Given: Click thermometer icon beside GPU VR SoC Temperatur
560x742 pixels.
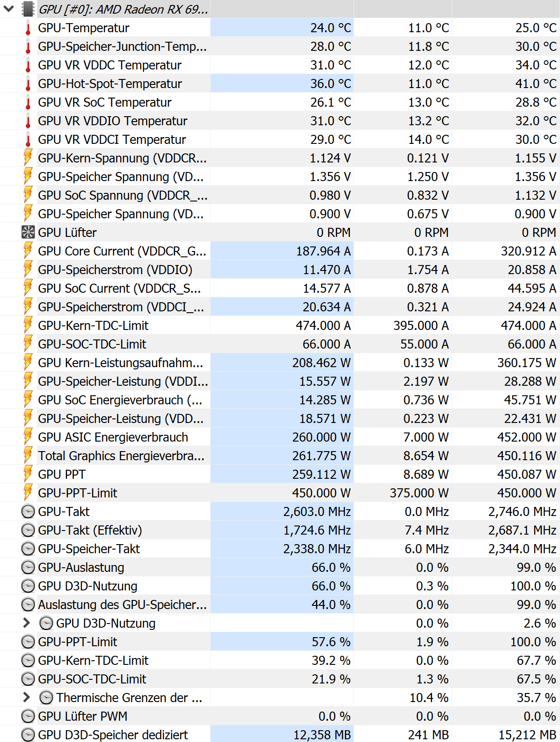Looking at the screenshot, I should point(28,103).
